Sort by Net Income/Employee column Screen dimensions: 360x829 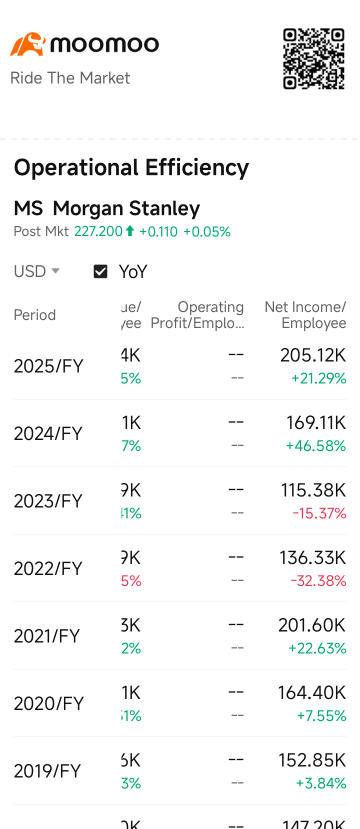(306, 315)
